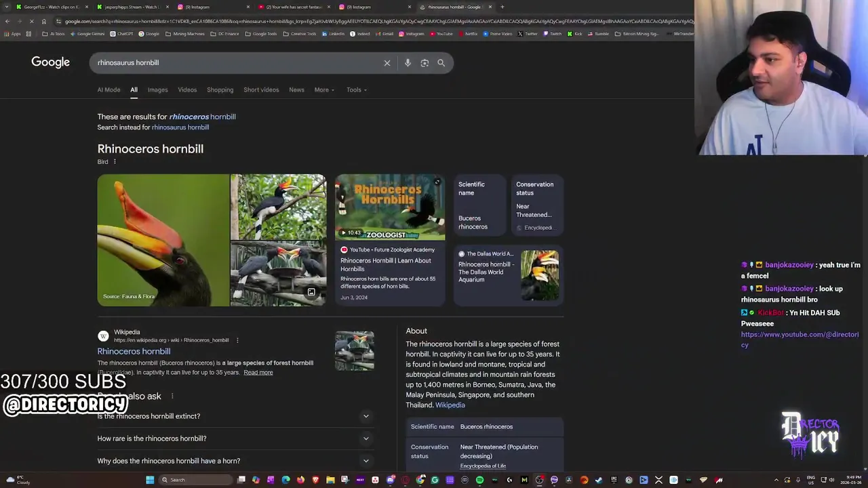Screen dimensions: 868x488
Task: Click the browser Back arrow
Action: tap(7, 21)
